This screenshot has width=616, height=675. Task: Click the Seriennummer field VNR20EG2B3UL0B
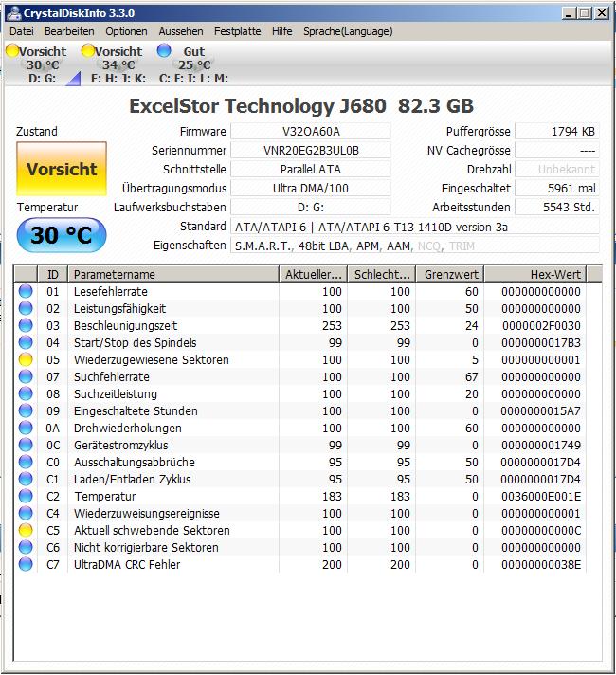point(311,150)
